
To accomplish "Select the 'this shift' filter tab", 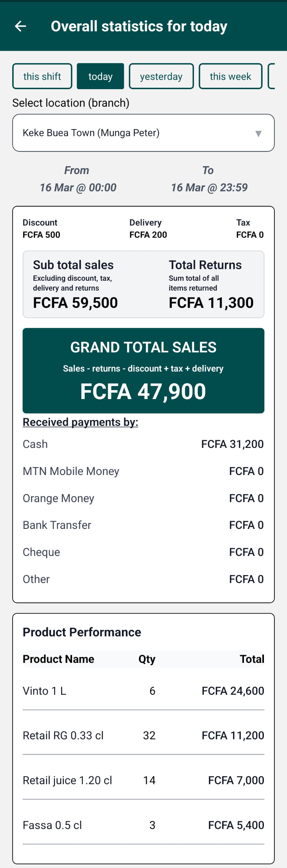I will [42, 76].
